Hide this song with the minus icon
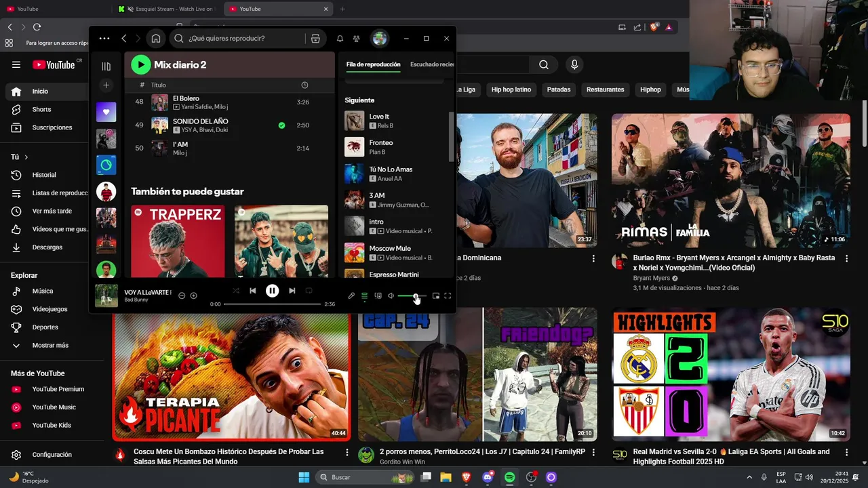The height and width of the screenshot is (488, 868). (x=182, y=296)
